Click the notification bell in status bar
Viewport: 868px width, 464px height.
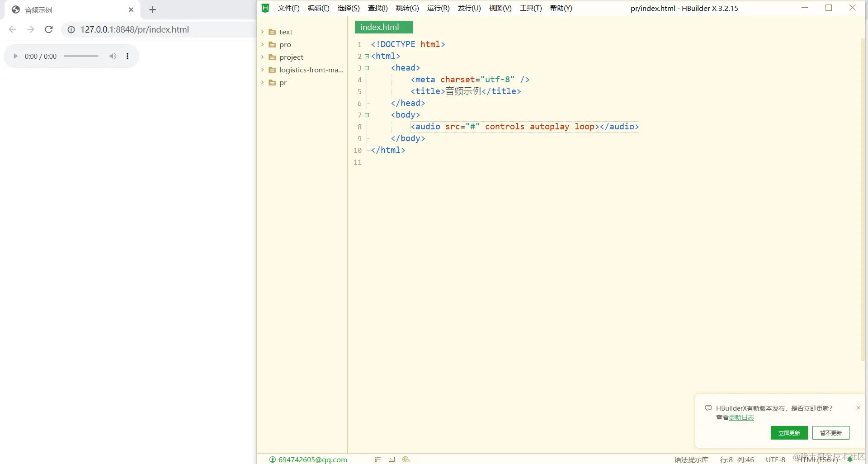click(850, 459)
